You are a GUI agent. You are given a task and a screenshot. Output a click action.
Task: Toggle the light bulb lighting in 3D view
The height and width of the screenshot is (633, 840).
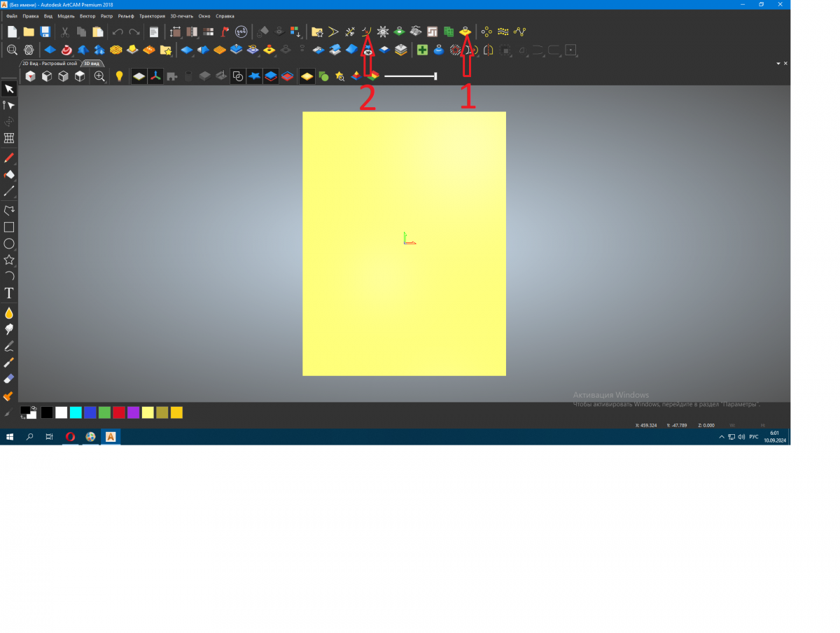[119, 76]
